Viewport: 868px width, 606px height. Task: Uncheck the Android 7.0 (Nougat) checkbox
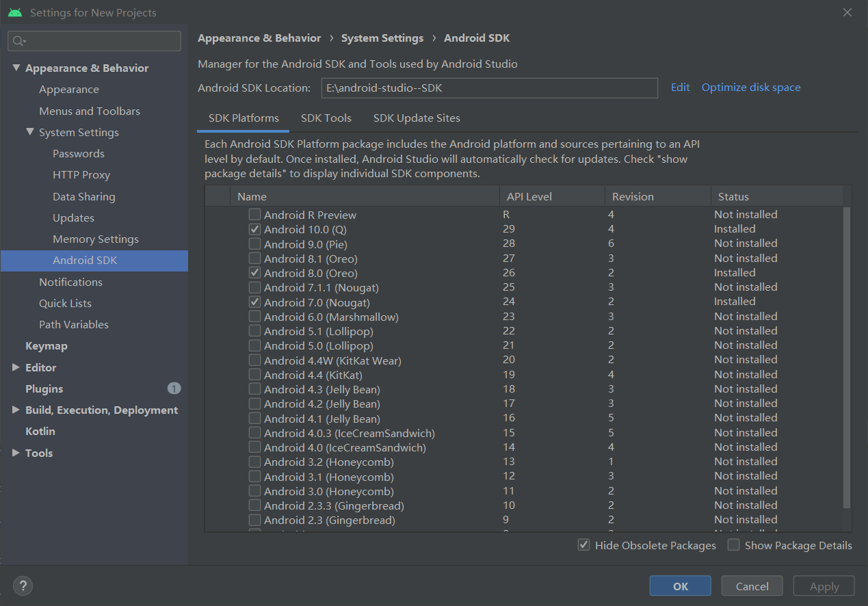pyautogui.click(x=254, y=302)
